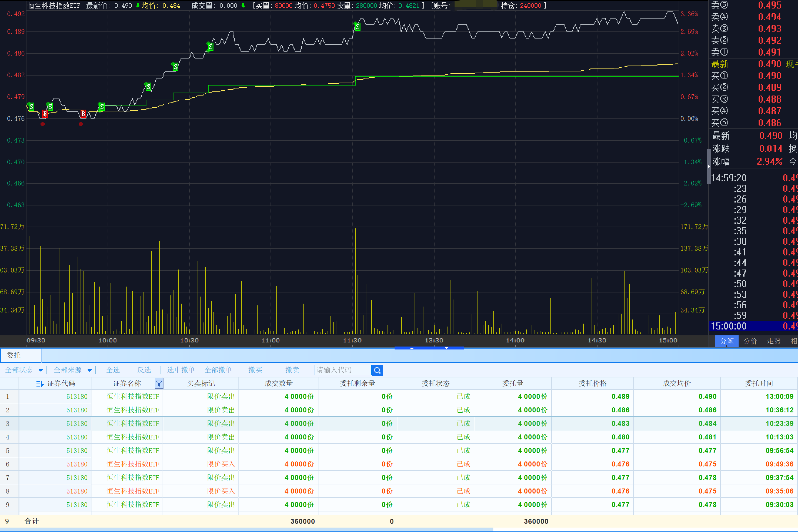Click the second red B buy marker on chart
This screenshot has height=532, width=798.
(83, 114)
